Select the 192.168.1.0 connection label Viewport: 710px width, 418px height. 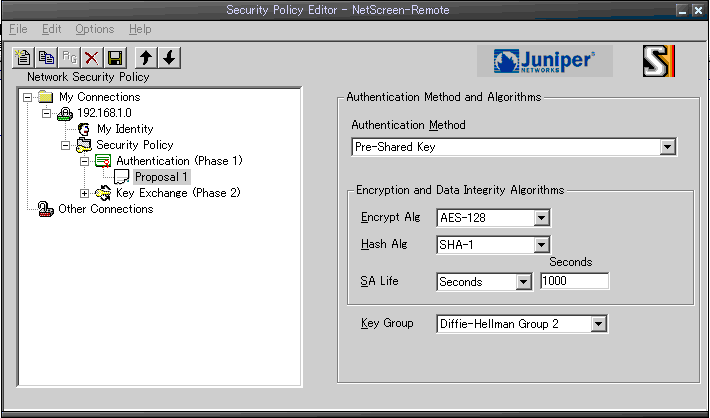104,113
